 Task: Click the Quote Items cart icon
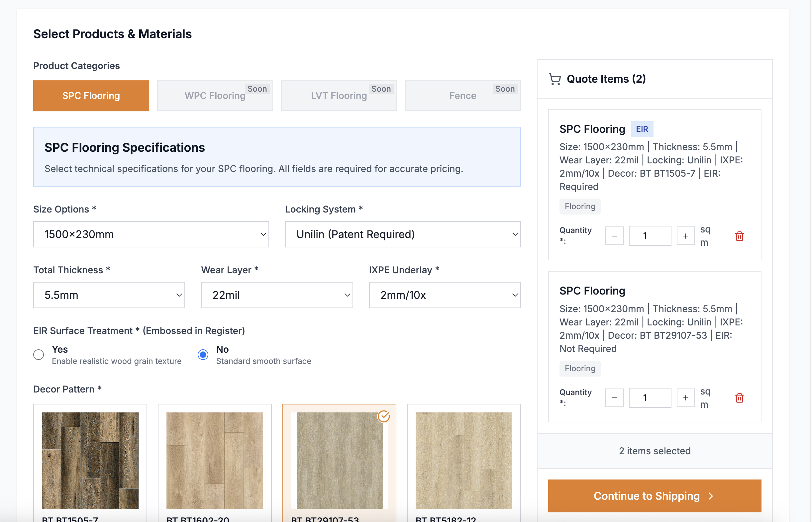(x=555, y=79)
